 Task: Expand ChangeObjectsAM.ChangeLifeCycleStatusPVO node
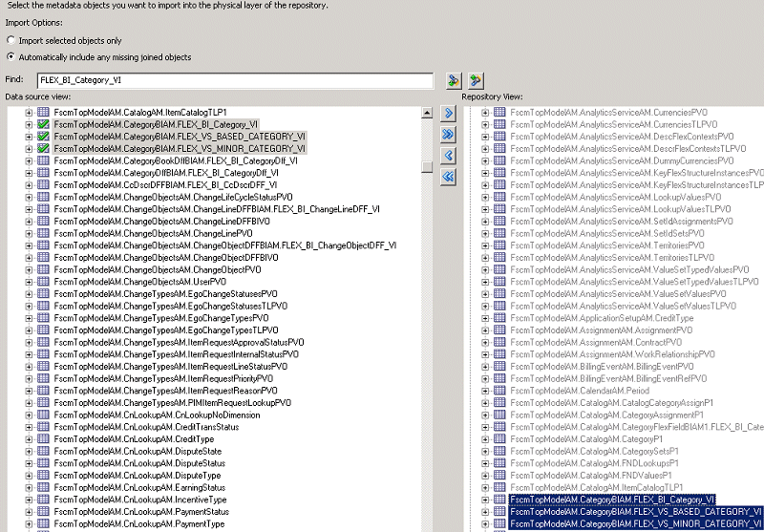click(x=29, y=198)
